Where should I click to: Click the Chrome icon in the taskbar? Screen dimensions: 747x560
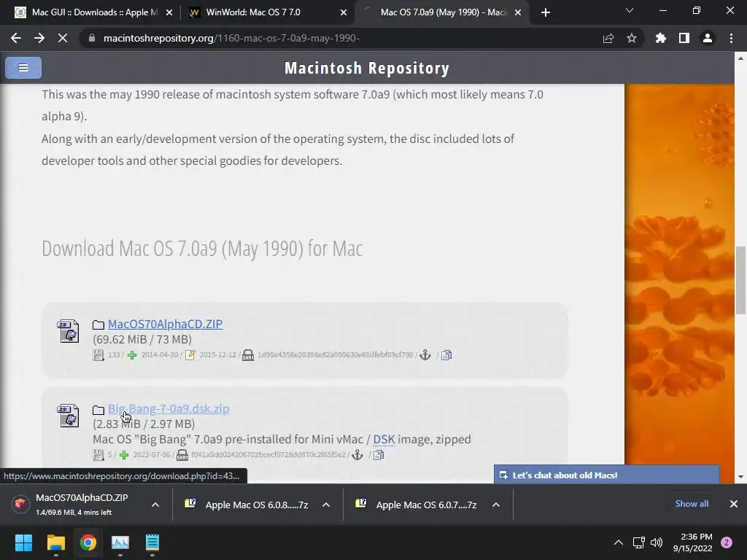point(88,542)
